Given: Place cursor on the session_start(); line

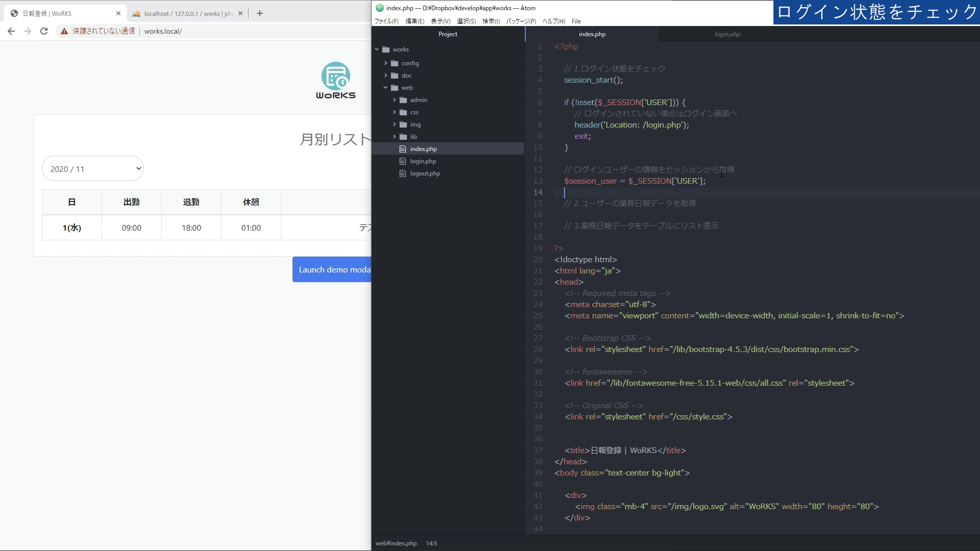Looking at the screenshot, I should (x=593, y=80).
